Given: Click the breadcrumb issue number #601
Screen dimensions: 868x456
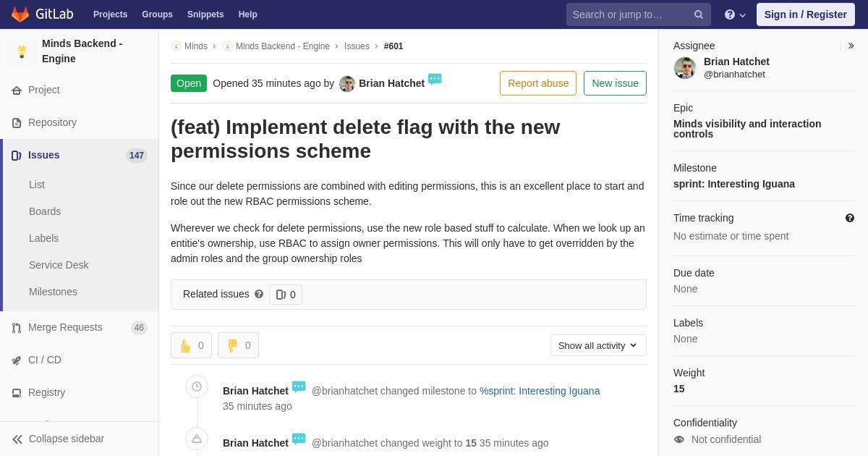Looking at the screenshot, I should [x=393, y=46].
